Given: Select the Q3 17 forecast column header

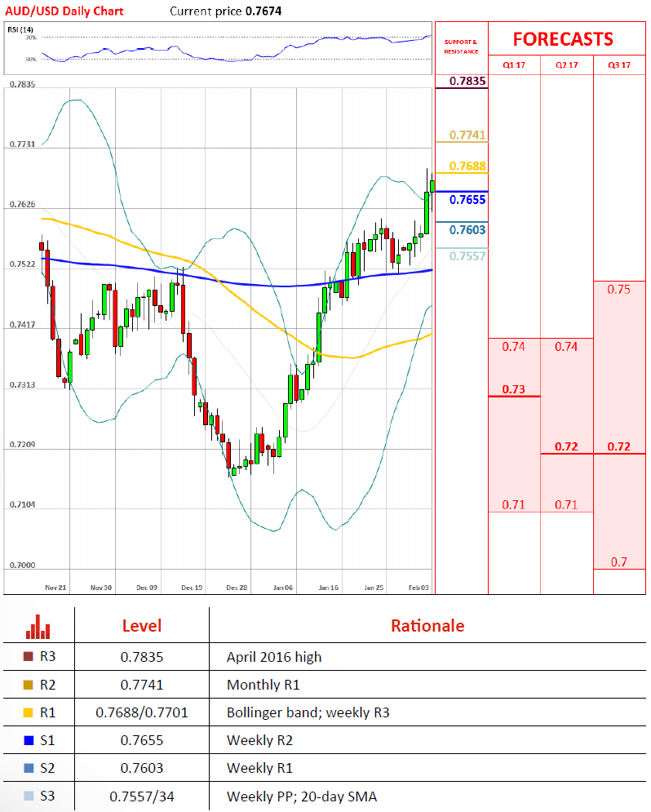Looking at the screenshot, I should click(619, 65).
